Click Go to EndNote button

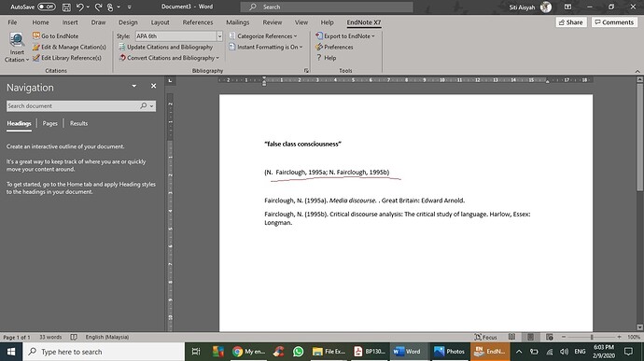[55, 36]
